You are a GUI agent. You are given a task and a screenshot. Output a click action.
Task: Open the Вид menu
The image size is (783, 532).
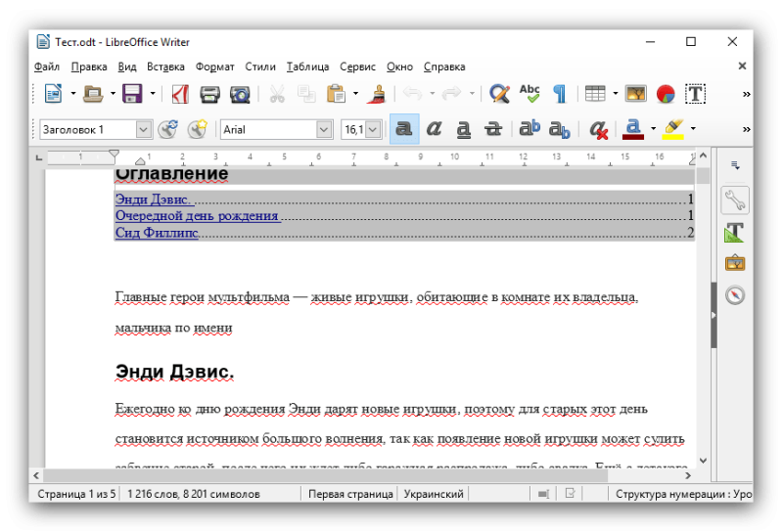[x=127, y=66]
